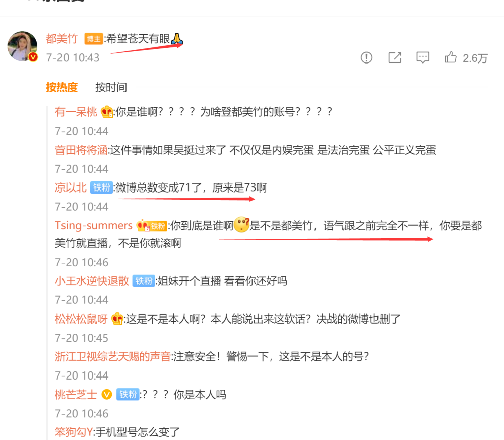Viewport: 504px width, 440px height.
Task: Click the verified V icon beside 桃芒芝士
Action: coord(106,394)
